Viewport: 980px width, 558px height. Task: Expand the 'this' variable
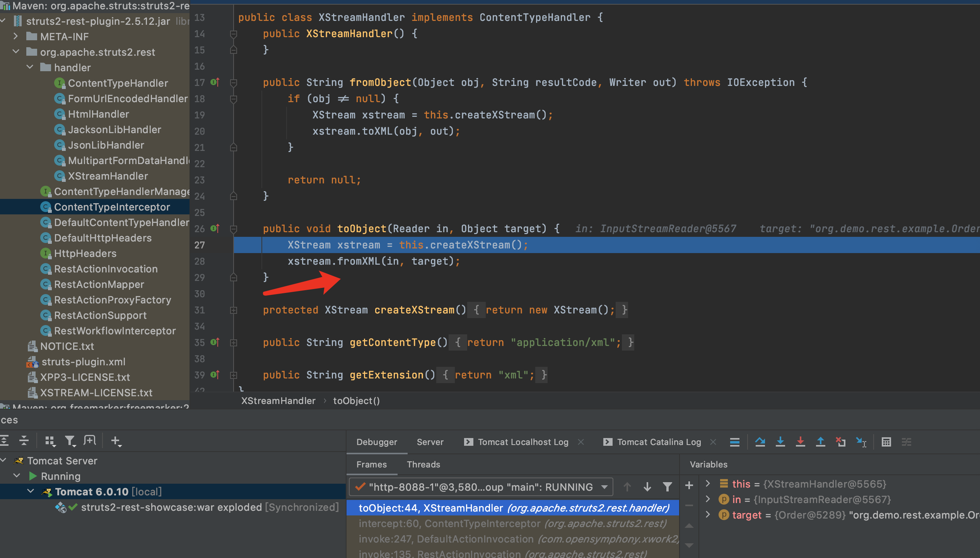coord(708,484)
